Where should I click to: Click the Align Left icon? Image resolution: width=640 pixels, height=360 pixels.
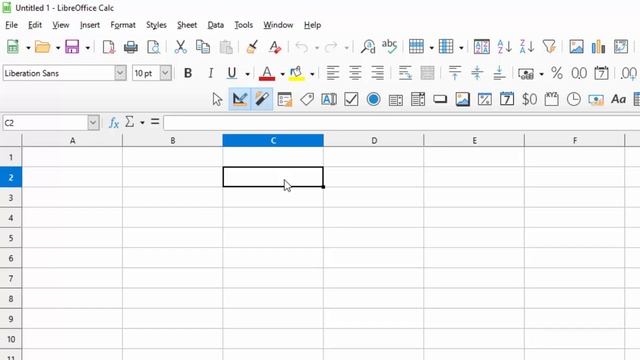point(333,73)
